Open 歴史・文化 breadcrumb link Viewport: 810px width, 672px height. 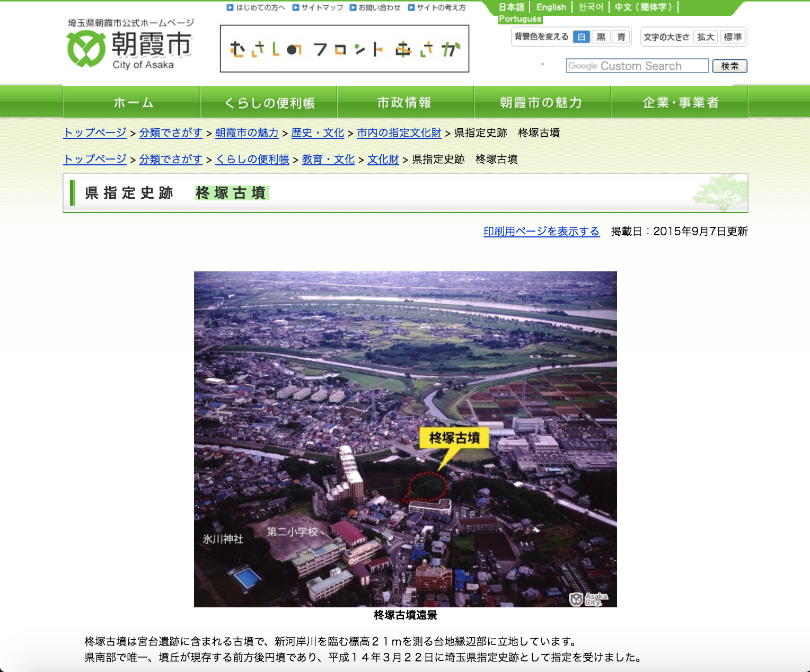point(318,132)
